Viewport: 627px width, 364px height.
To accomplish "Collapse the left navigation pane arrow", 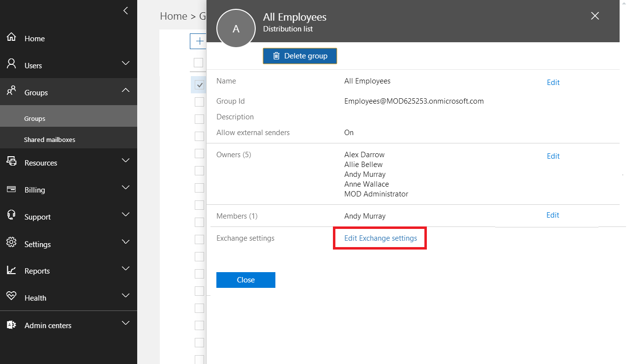I will 126,10.
